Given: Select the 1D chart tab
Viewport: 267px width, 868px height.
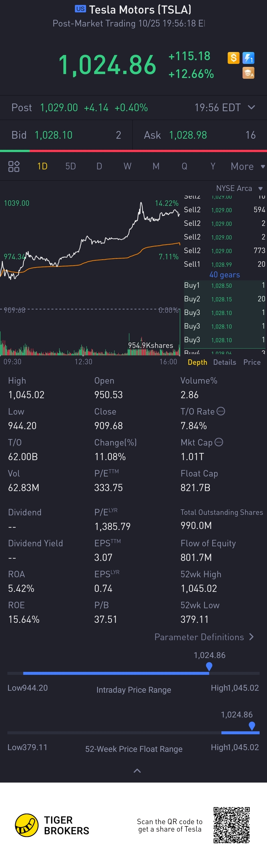Looking at the screenshot, I should tap(42, 166).
